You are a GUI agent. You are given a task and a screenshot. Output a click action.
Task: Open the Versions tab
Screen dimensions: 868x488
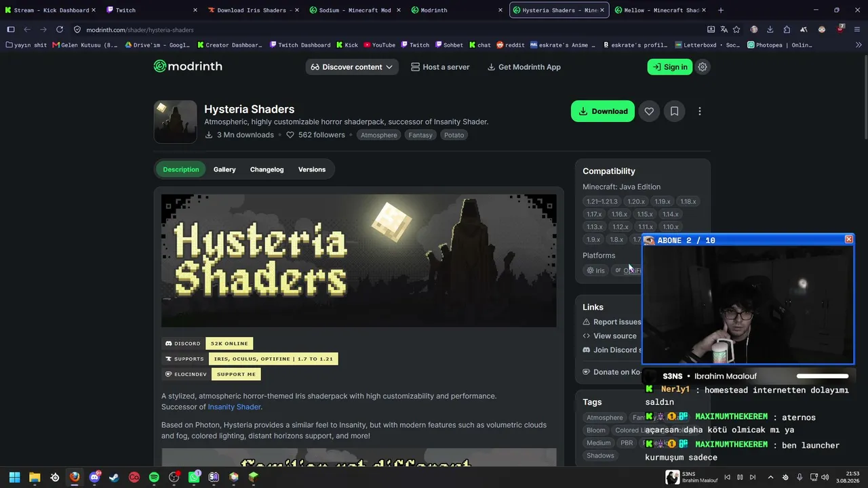coord(312,169)
